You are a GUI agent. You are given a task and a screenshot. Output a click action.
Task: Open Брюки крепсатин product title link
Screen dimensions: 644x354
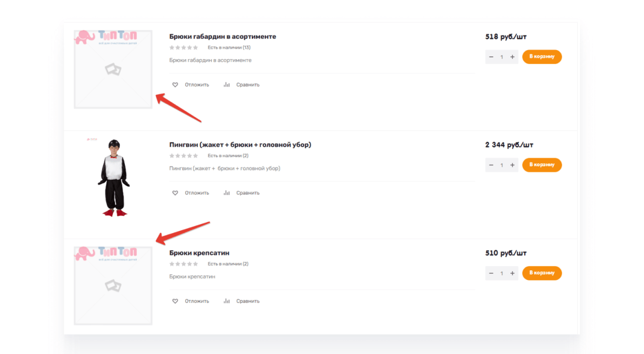tap(199, 253)
